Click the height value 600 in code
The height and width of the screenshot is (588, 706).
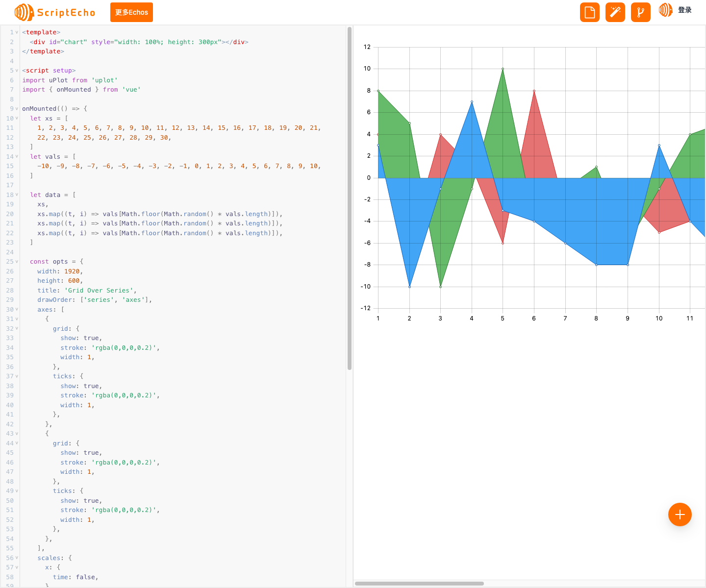click(74, 281)
